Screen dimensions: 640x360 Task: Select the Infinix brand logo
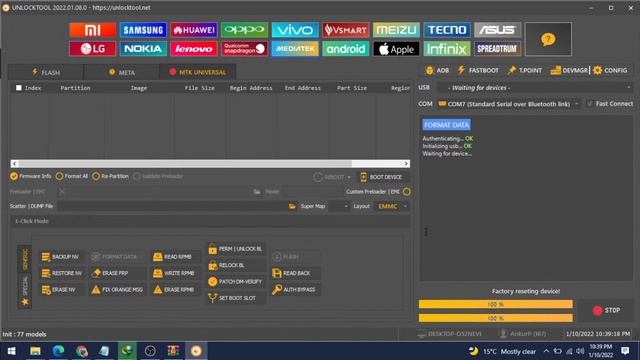click(447, 49)
